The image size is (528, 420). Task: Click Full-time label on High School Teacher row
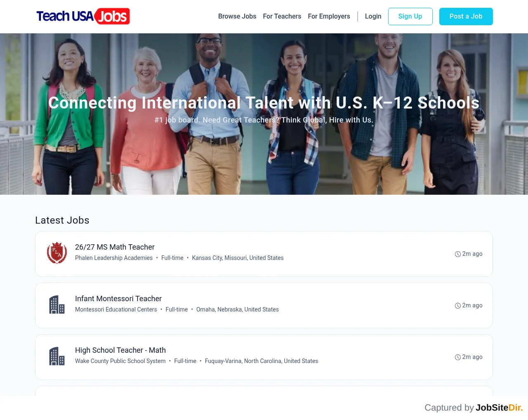point(185,361)
